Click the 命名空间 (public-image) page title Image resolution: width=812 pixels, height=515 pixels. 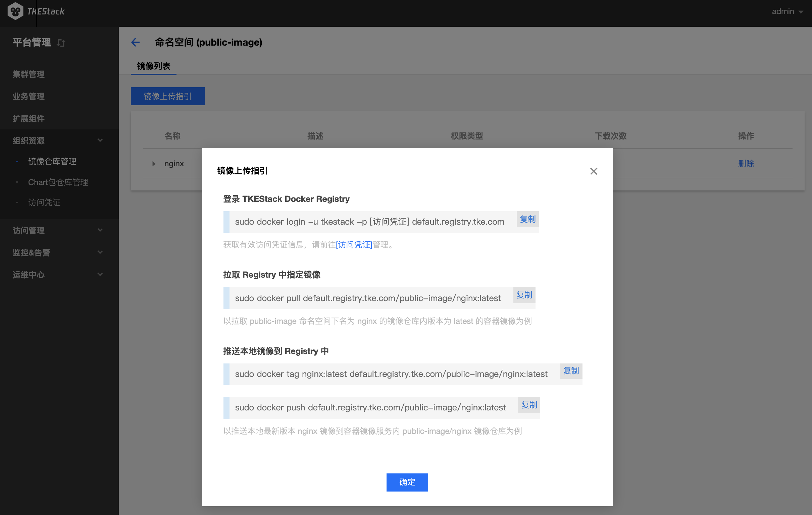(208, 43)
